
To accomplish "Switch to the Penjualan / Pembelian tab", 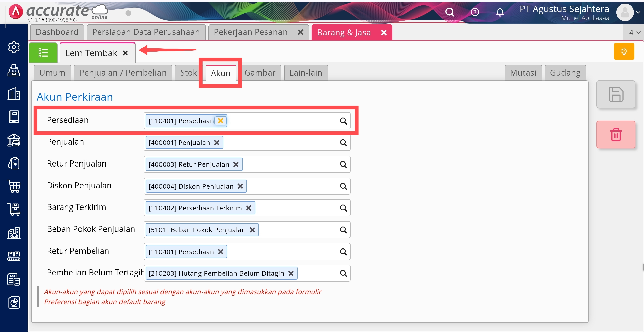I will tap(123, 73).
